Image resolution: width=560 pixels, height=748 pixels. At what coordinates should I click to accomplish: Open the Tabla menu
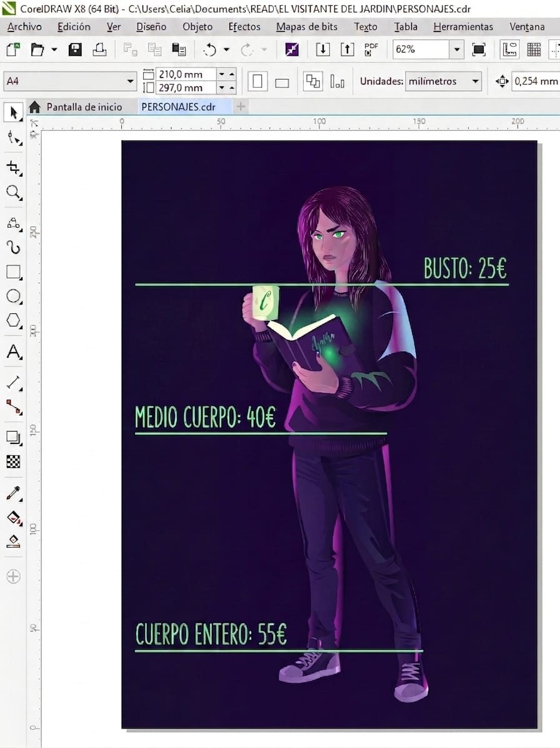point(406,27)
